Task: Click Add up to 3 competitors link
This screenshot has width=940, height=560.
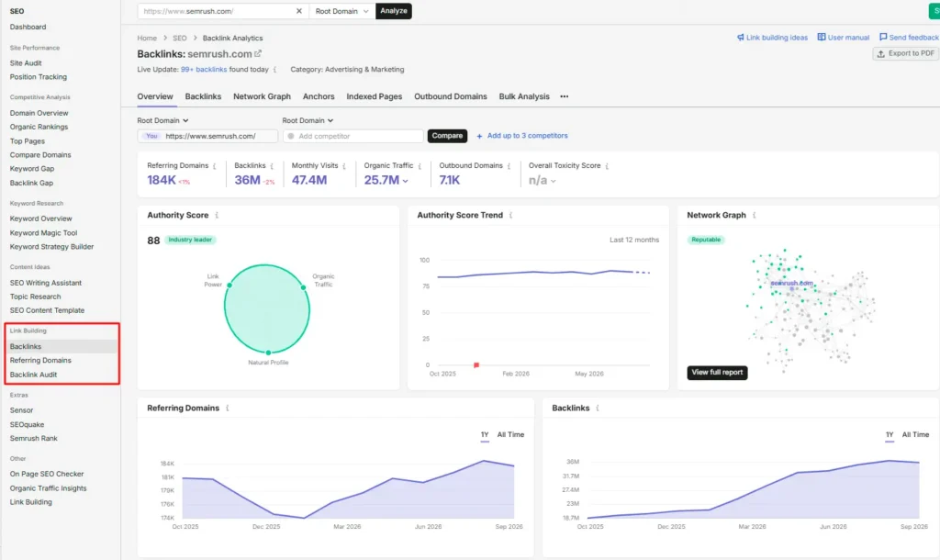Action: tap(527, 136)
